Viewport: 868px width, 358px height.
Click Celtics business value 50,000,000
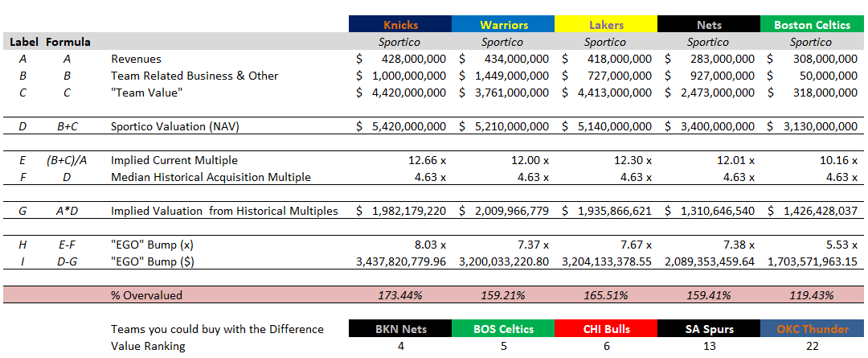[829, 76]
